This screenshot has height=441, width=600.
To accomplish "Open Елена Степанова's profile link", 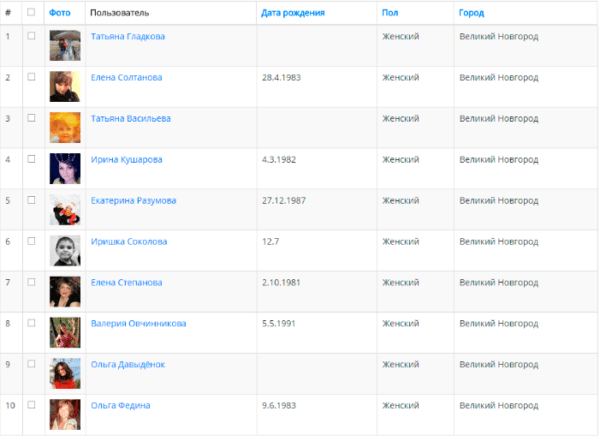I will pos(126,283).
